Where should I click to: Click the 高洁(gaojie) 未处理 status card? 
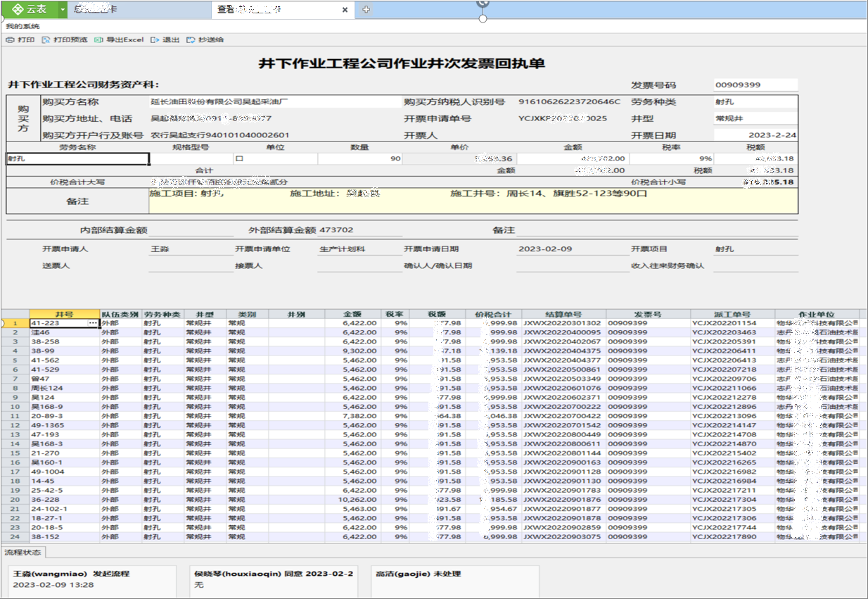[x=455, y=580]
